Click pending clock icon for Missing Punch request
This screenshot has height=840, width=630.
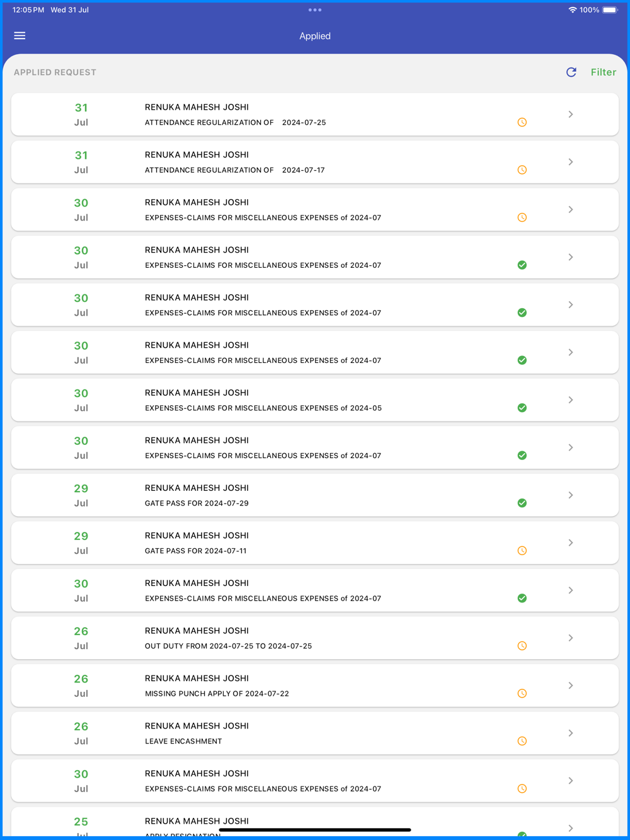[x=522, y=693]
